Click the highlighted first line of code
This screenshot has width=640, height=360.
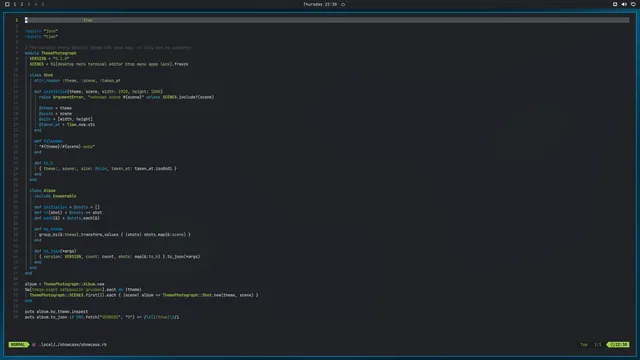point(327,20)
